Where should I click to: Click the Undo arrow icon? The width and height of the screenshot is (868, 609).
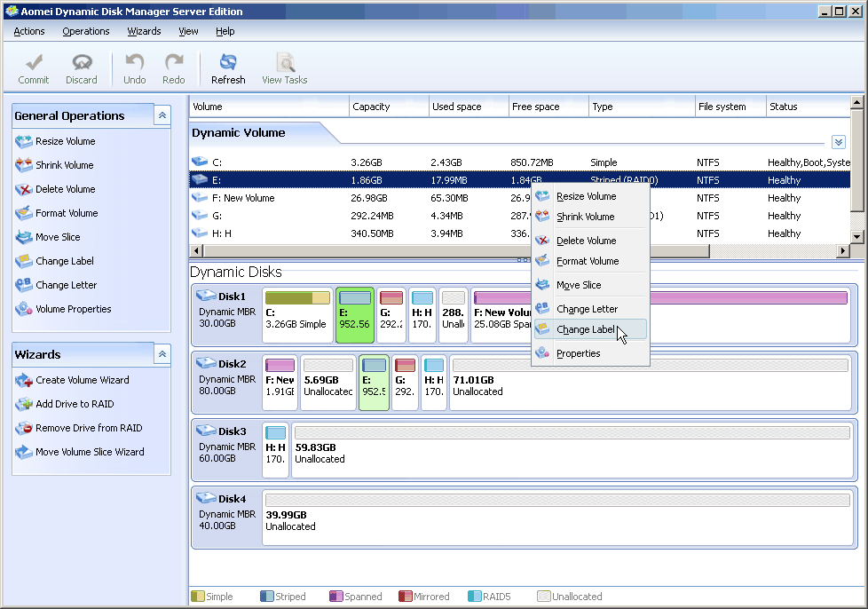135,62
